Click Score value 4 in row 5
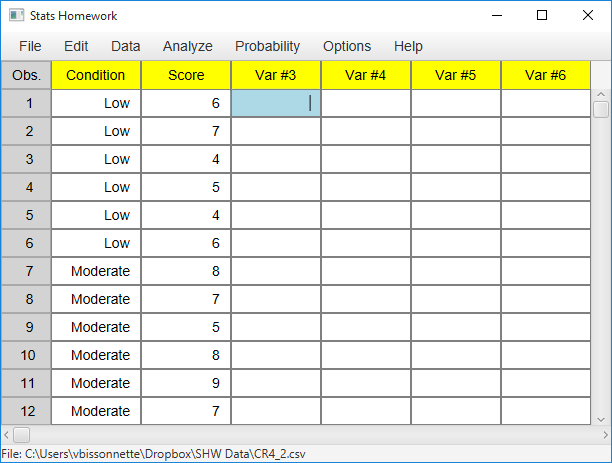The height and width of the screenshot is (463, 612). coord(186,215)
